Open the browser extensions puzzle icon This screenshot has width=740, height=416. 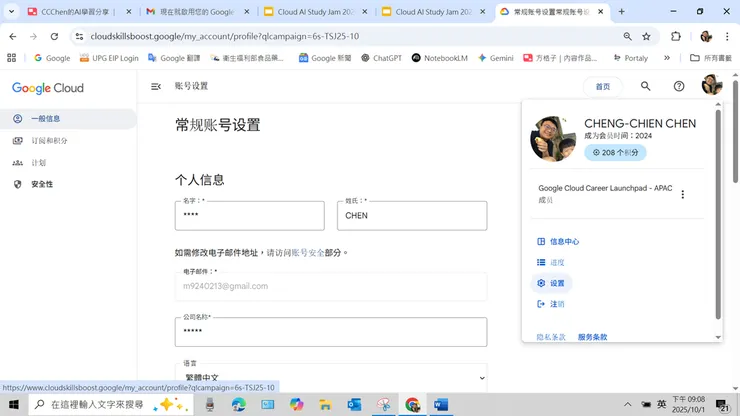pos(676,36)
